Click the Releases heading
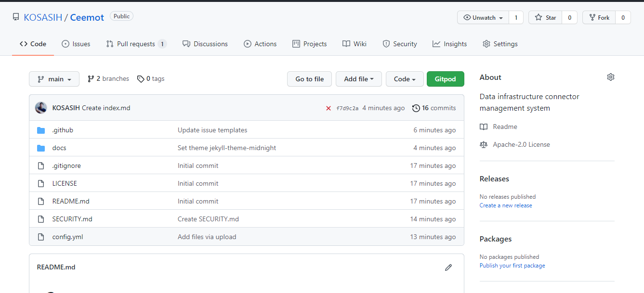 (494, 178)
